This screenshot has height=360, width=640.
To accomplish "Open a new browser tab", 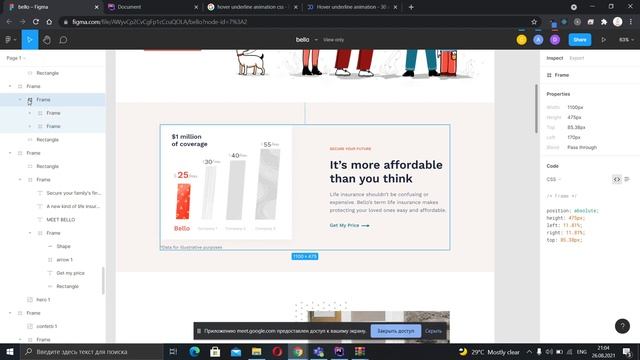I will [x=411, y=7].
